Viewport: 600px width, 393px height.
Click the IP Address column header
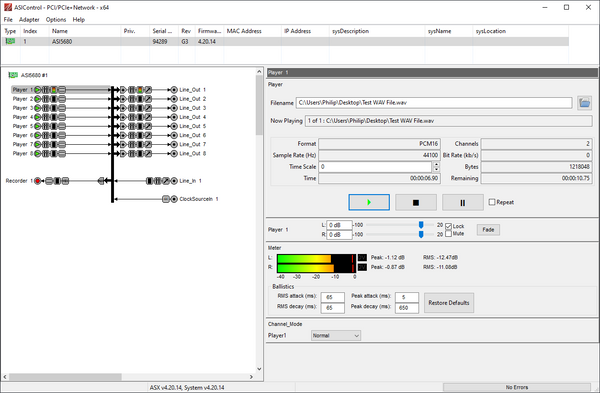(305, 31)
